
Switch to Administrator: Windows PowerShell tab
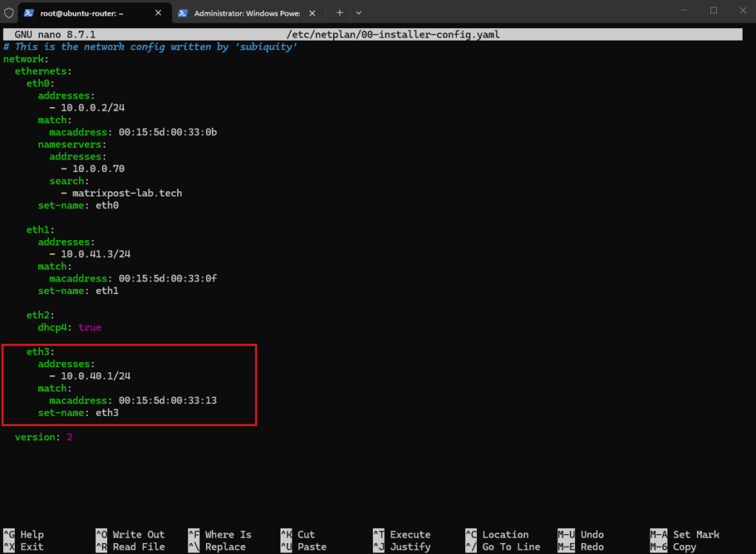[x=247, y=13]
